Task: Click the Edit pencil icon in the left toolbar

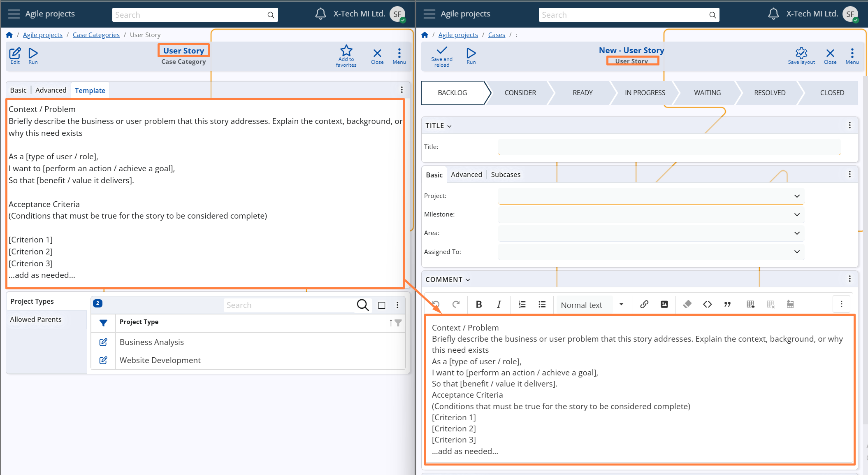Action: (x=15, y=54)
